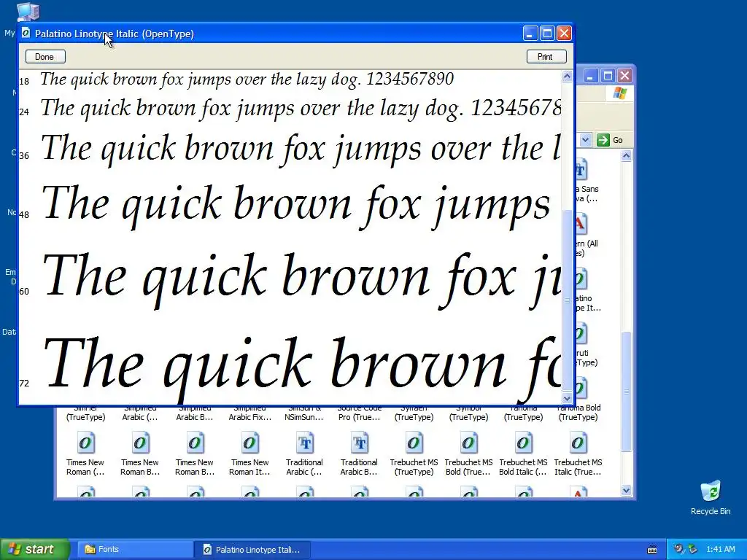This screenshot has height=560, width=747.
Task: Click the scroll up arrow in font viewer
Action: 567,76
